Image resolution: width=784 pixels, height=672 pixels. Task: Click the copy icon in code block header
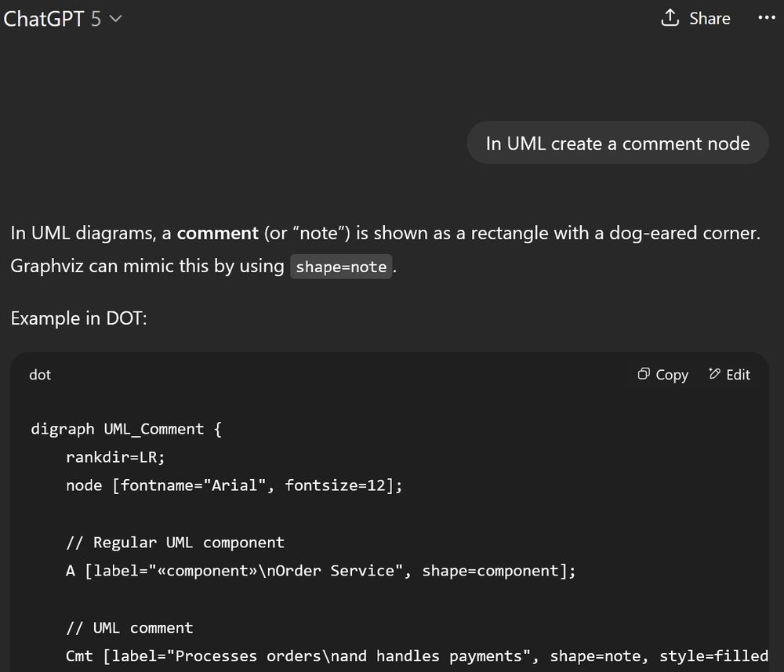click(644, 374)
